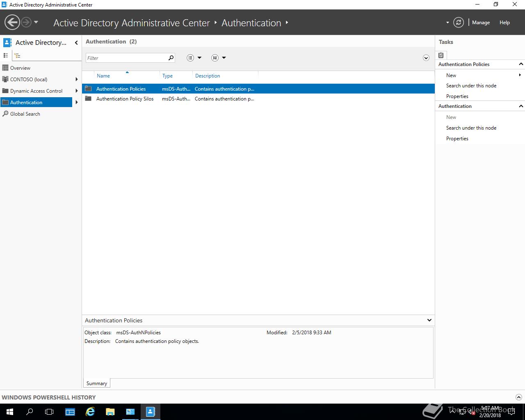Open the Help menu

point(504,23)
